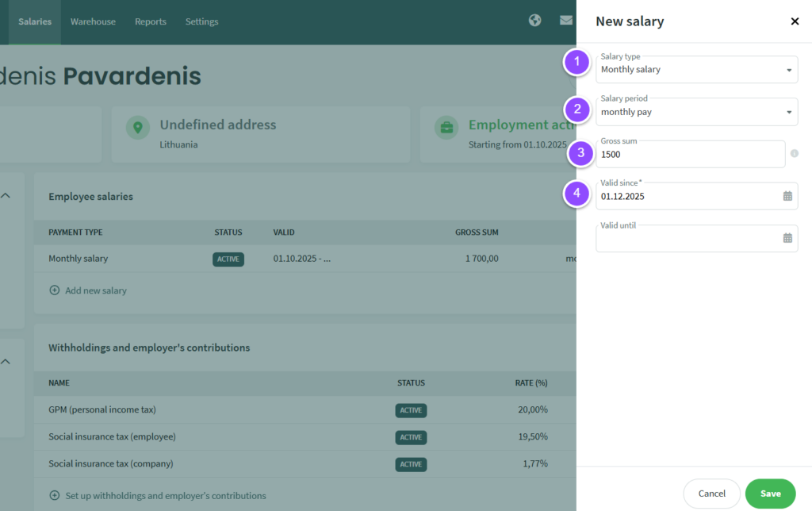The width and height of the screenshot is (812, 511).
Task: Click Set up withholdings and employer's contributions
Action: (x=165, y=496)
